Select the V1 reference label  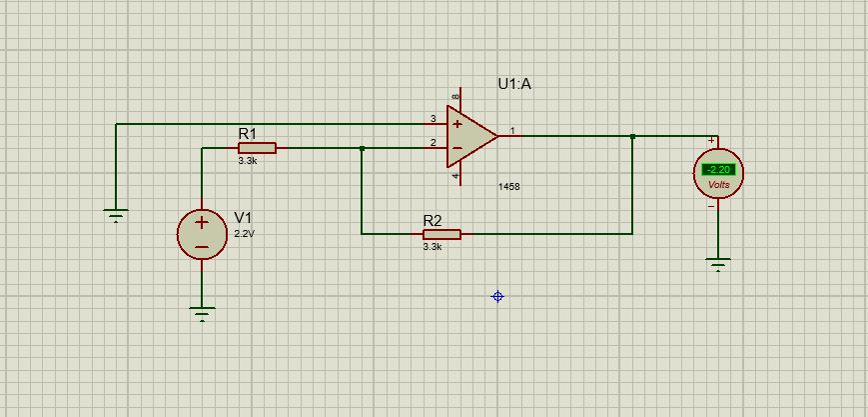(243, 217)
